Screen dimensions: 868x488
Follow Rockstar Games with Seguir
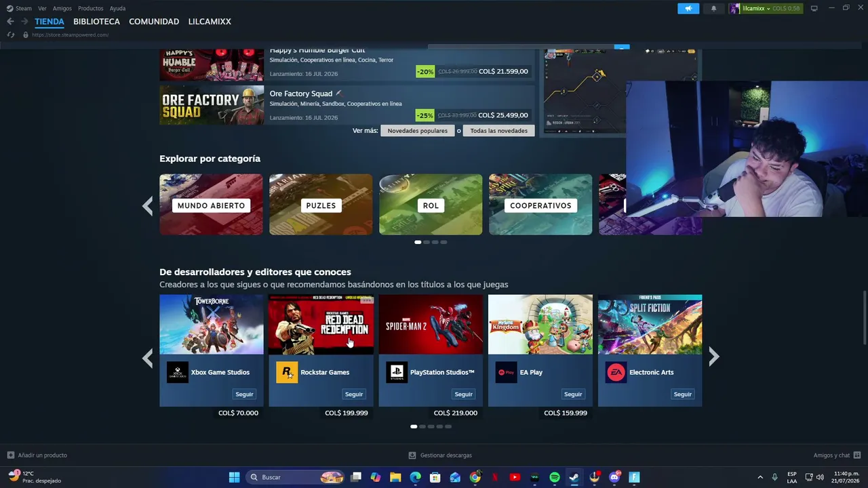[x=354, y=394]
